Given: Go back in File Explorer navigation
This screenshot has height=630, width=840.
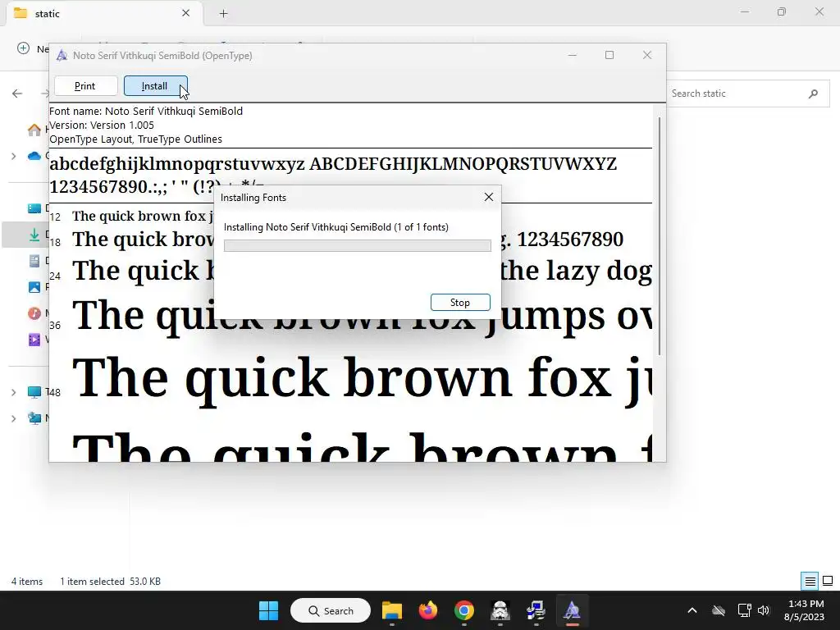Looking at the screenshot, I should point(17,94).
